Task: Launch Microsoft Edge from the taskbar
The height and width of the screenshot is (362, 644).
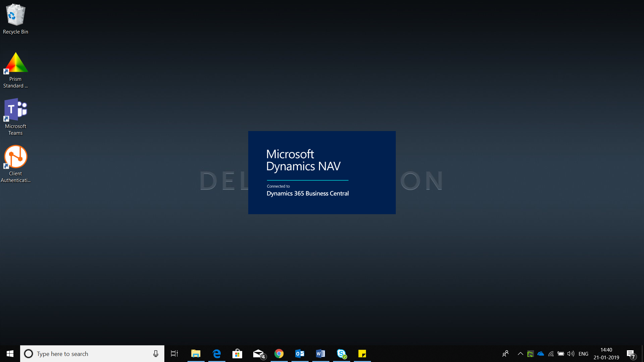Action: [x=217, y=354]
